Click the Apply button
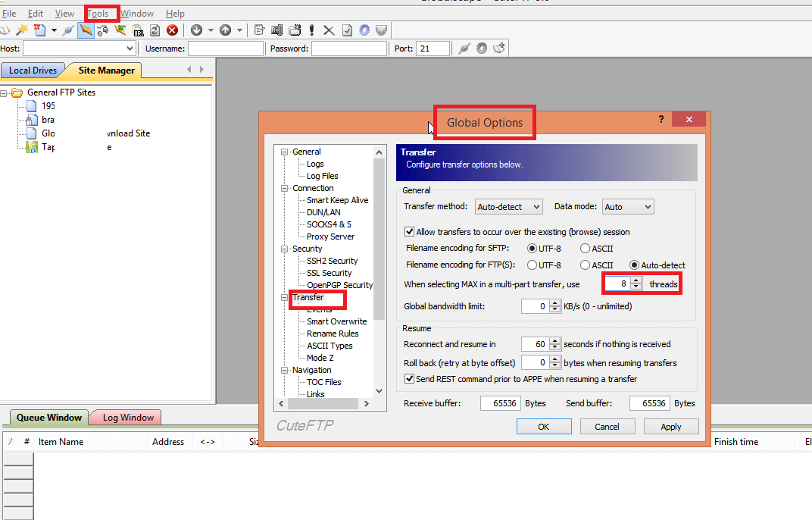812x520 pixels. (670, 427)
